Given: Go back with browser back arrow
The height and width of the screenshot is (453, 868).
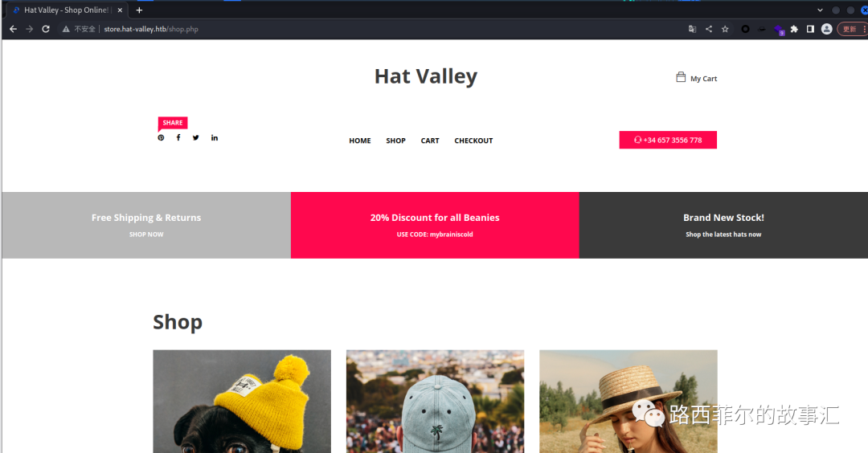Looking at the screenshot, I should 14,29.
